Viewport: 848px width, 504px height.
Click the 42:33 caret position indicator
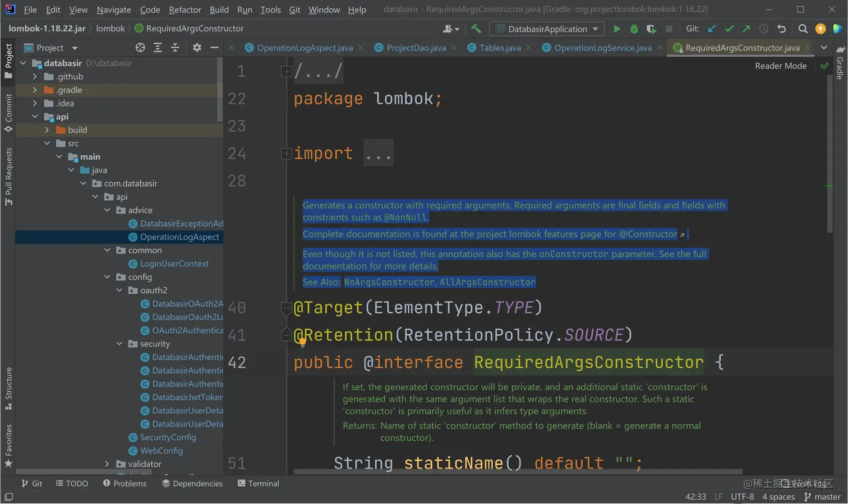(x=695, y=497)
